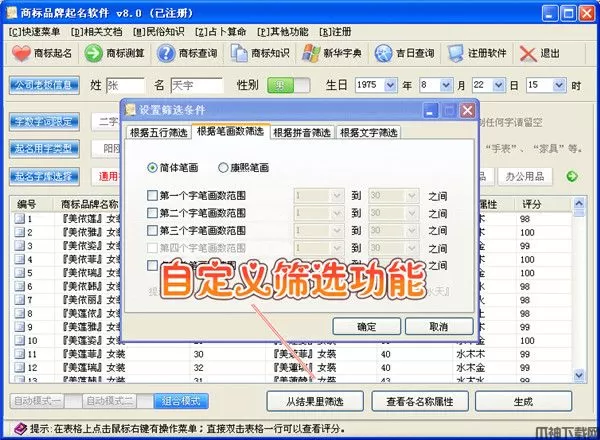Viewport: 600px width, 440px height.
Task: Click row icon for entry 1
Action: [x=20, y=219]
